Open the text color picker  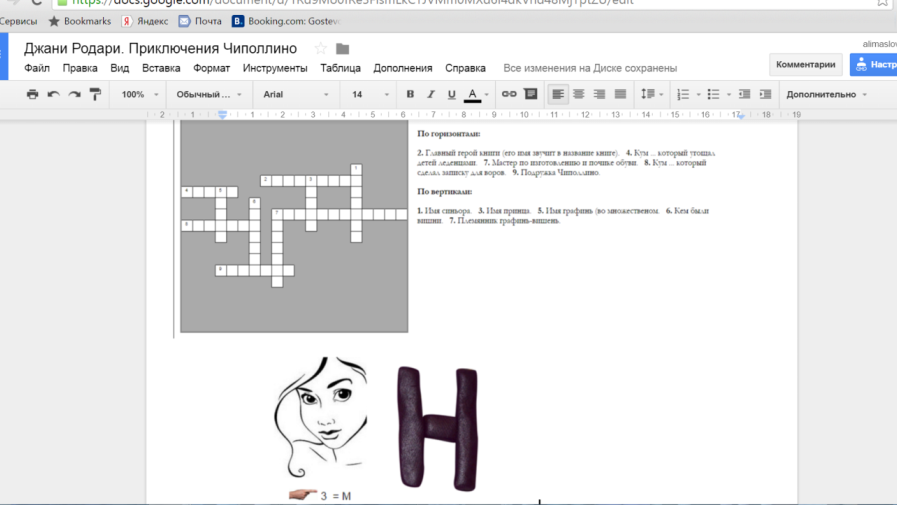point(474,94)
